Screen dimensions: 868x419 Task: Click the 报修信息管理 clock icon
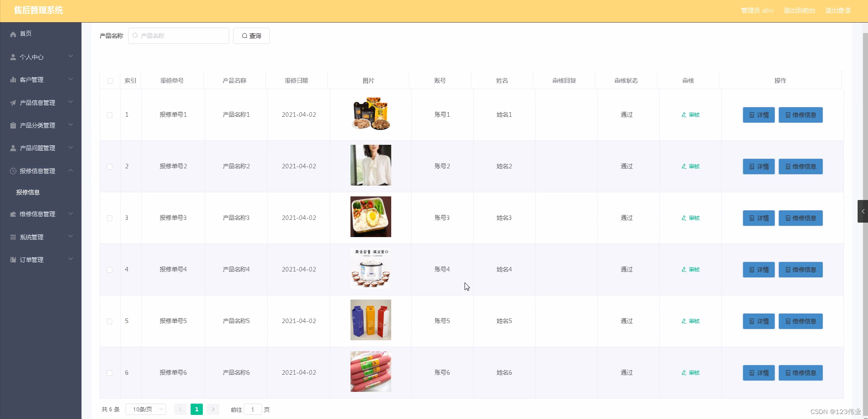point(13,171)
